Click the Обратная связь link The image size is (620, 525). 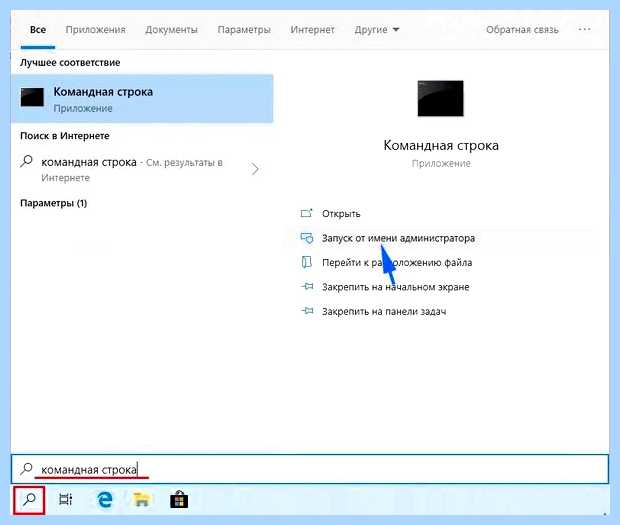(522, 30)
